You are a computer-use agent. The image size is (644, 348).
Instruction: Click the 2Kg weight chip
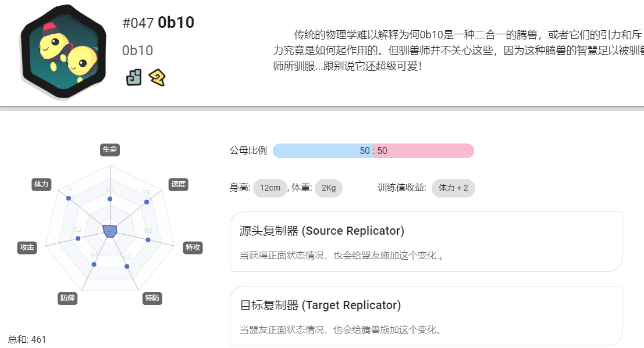click(329, 188)
